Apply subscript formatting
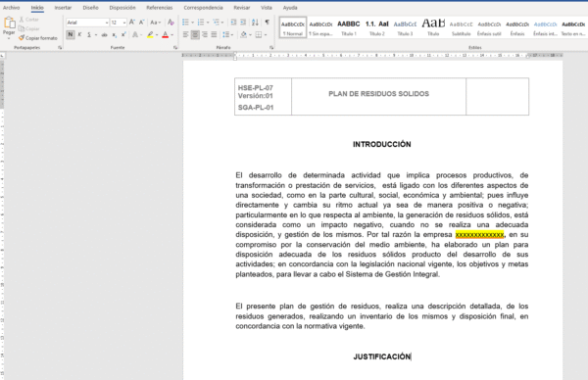Screen dimensions: 588x380 click(114, 35)
